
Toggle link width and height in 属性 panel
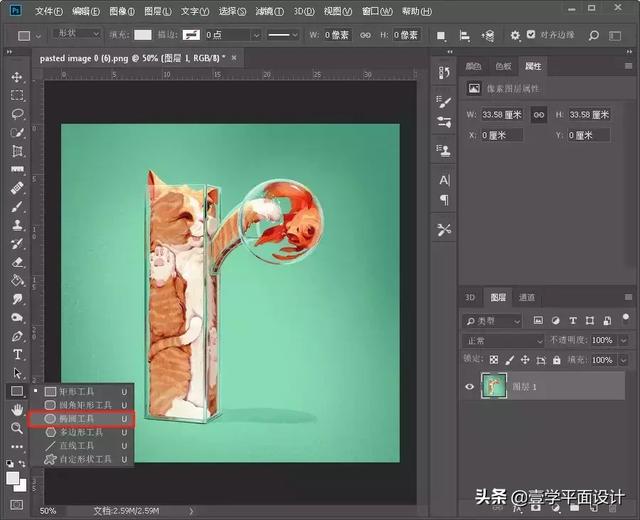tap(538, 115)
